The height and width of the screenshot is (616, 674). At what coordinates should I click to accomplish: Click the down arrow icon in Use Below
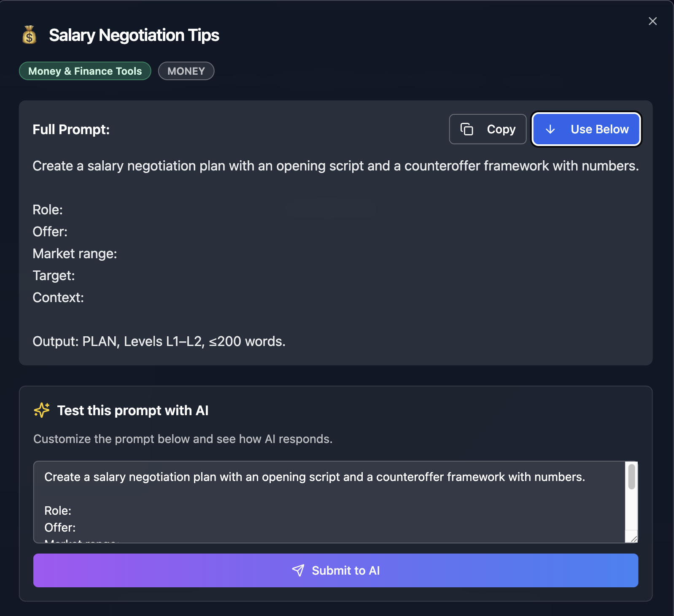click(550, 129)
